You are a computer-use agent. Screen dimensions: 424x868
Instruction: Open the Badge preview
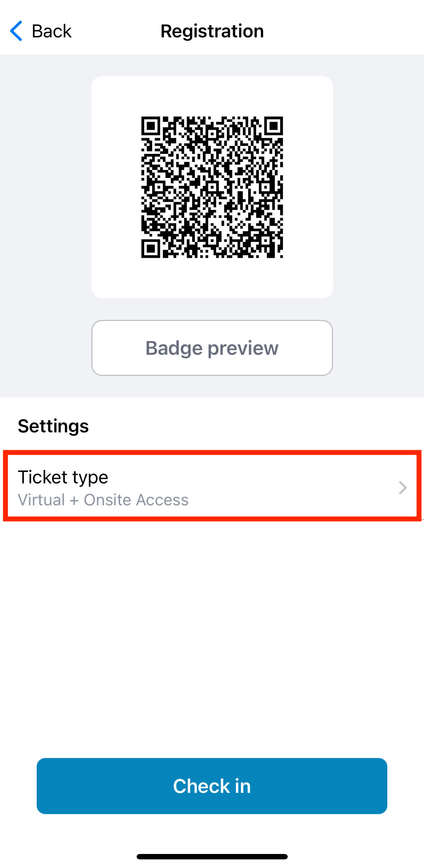[212, 348]
